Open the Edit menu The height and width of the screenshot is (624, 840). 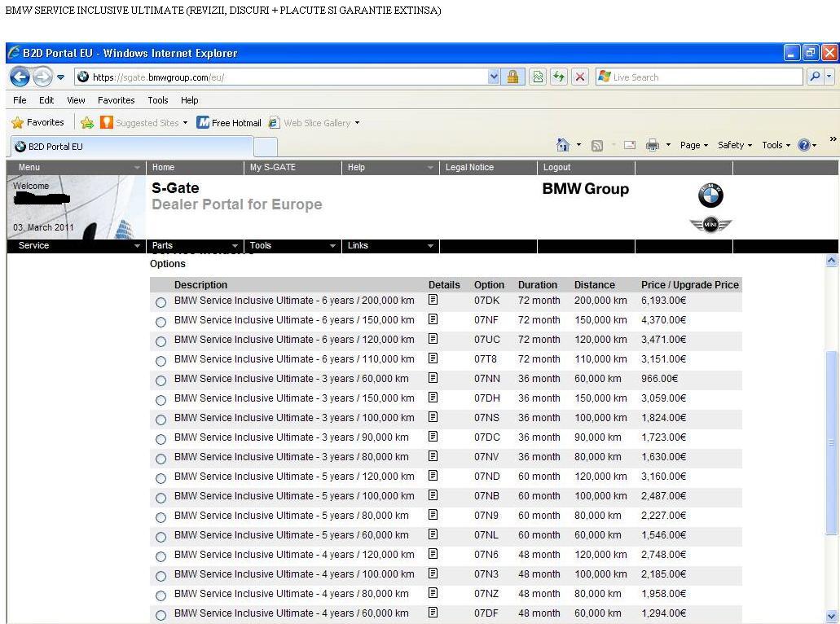tap(46, 100)
